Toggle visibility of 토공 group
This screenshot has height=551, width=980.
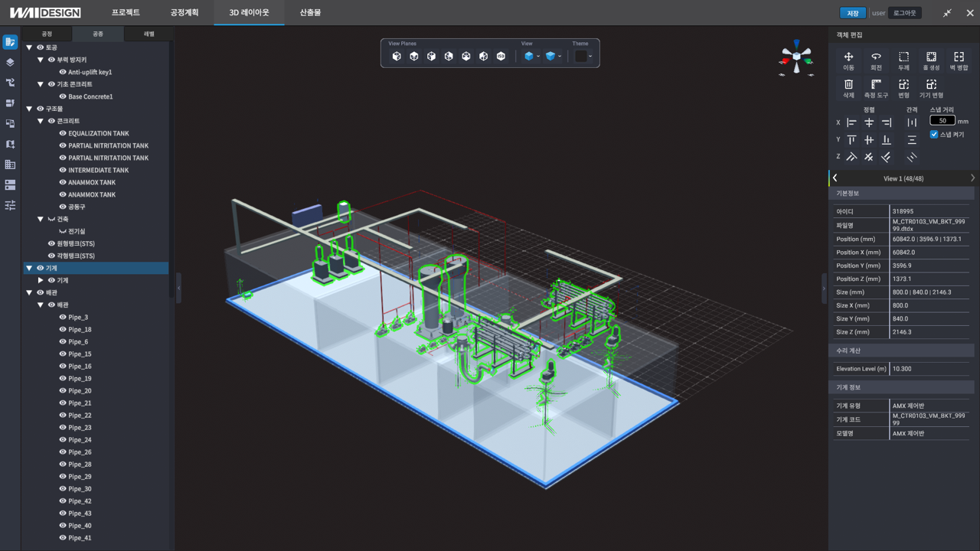(x=40, y=47)
